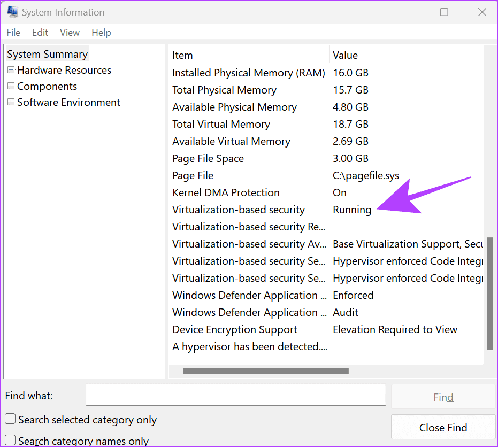This screenshot has height=448, width=498.
Task: Expand the Components tree node
Action: click(11, 86)
